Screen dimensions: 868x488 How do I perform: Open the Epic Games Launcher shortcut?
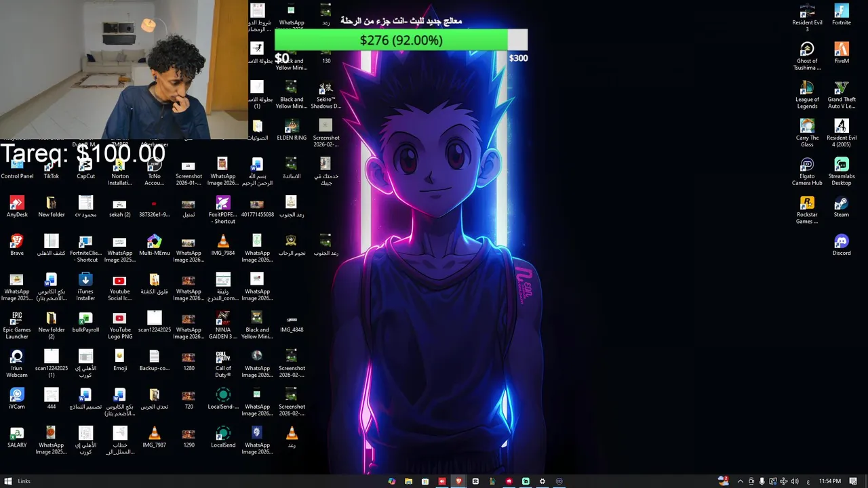[17, 326]
